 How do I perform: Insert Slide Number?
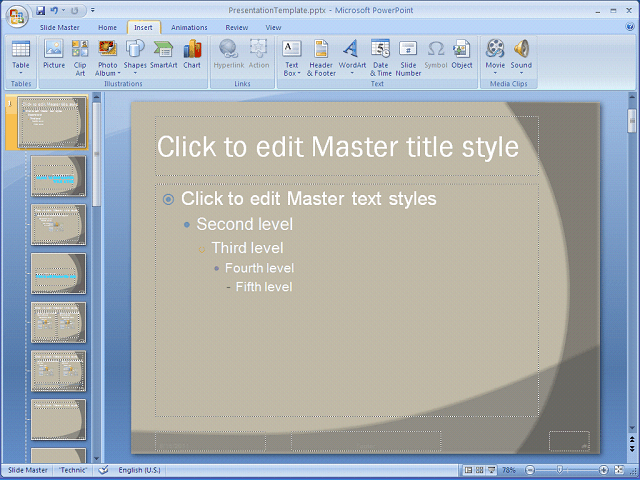408,57
